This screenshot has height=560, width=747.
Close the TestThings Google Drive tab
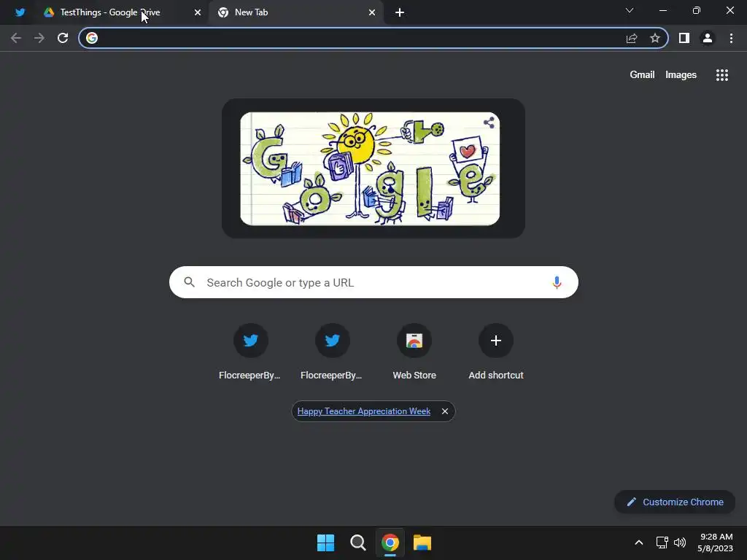point(197,12)
